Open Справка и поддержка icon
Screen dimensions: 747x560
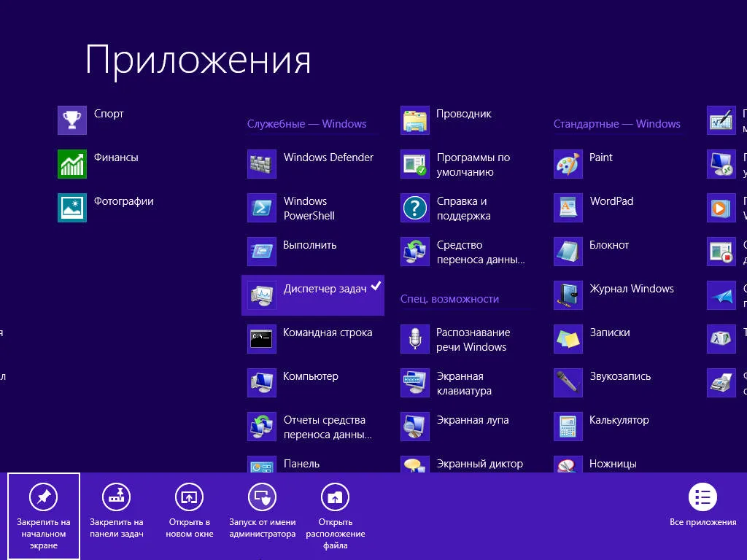click(415, 208)
